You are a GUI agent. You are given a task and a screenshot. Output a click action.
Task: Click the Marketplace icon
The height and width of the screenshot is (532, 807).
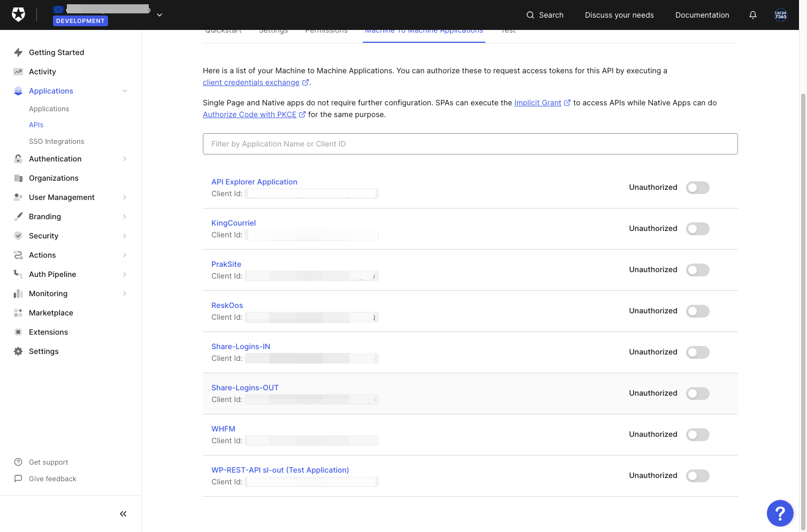tap(18, 313)
